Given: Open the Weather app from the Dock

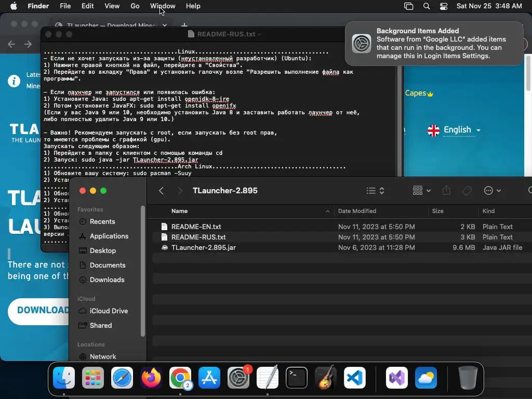Looking at the screenshot, I should click(x=426, y=378).
